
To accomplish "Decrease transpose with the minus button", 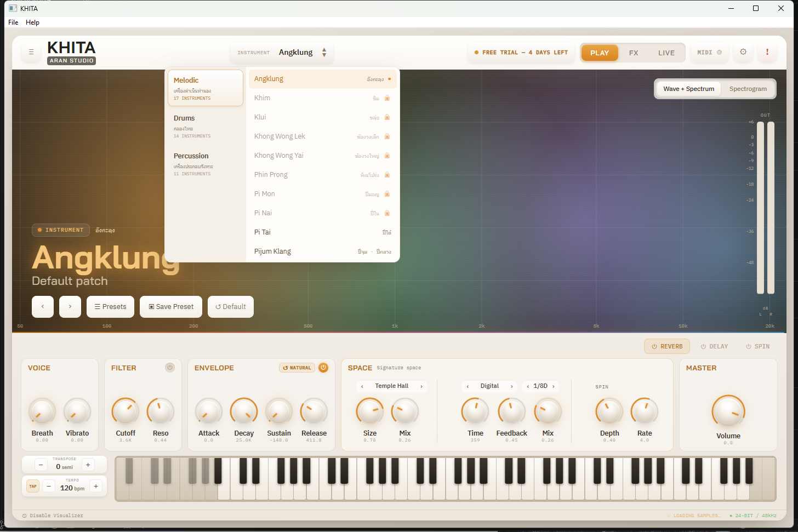I will tap(41, 465).
